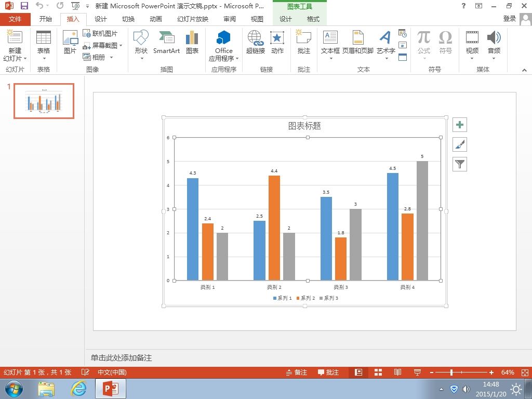Open the File (文件) tab
This screenshot has width=532, height=399.
tap(15, 19)
